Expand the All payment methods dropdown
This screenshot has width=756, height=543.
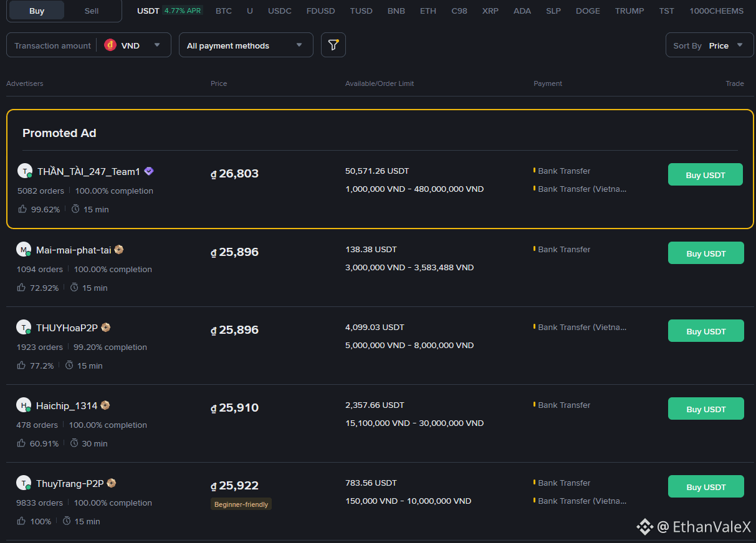(246, 45)
